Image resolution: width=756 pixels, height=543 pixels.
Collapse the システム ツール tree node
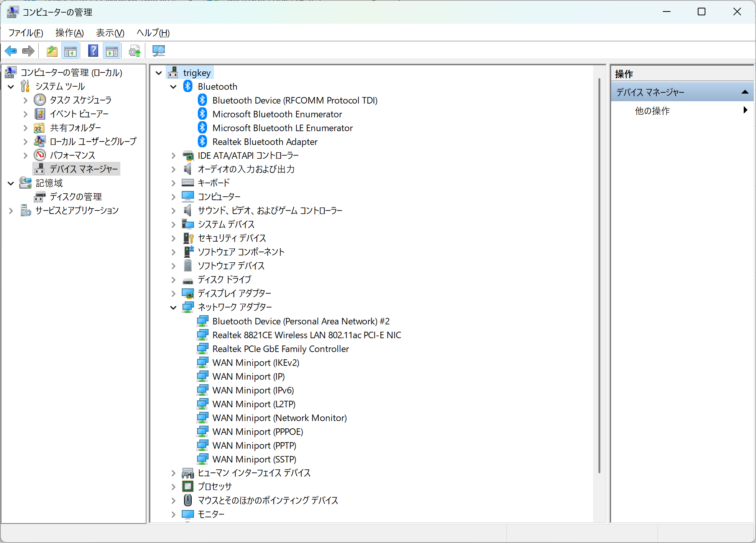point(11,87)
